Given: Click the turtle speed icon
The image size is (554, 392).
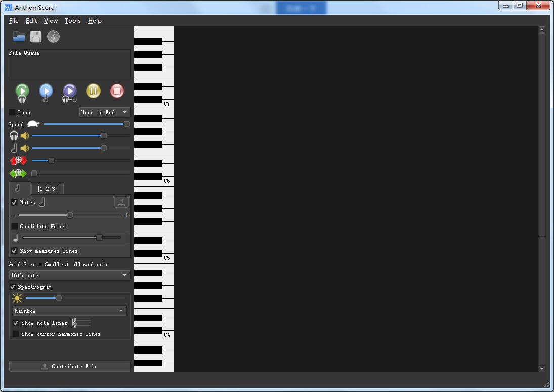Looking at the screenshot, I should coord(33,124).
